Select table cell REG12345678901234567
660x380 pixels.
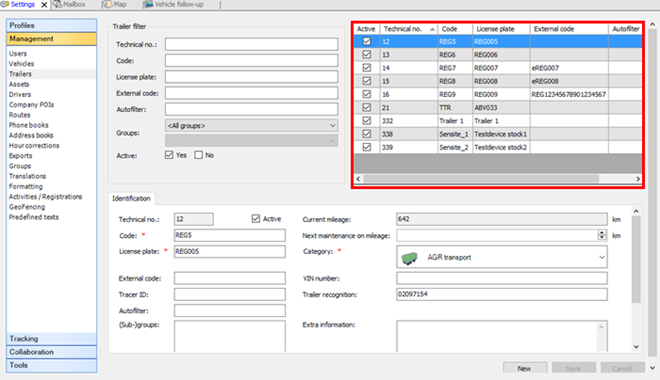coord(569,94)
